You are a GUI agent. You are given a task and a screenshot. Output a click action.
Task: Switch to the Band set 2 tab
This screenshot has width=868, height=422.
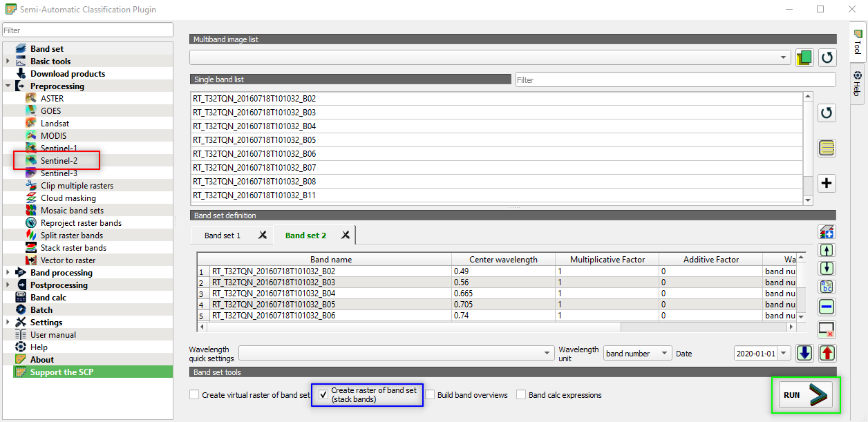point(305,236)
